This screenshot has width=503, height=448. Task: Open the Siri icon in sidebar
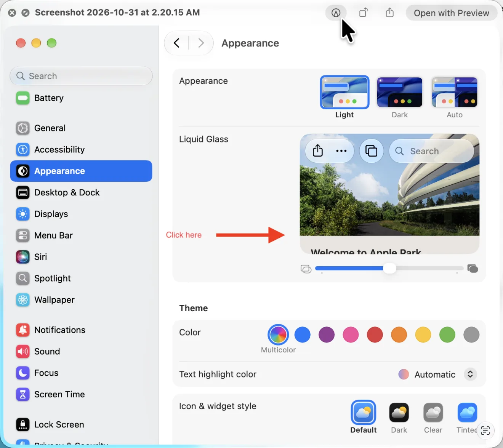pyautogui.click(x=23, y=257)
